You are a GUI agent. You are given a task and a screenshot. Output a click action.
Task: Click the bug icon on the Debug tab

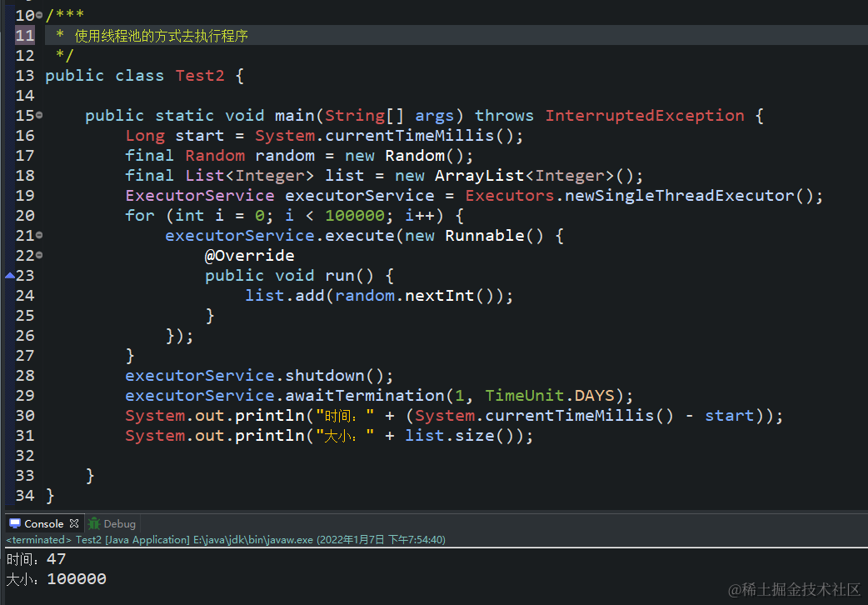(x=95, y=523)
